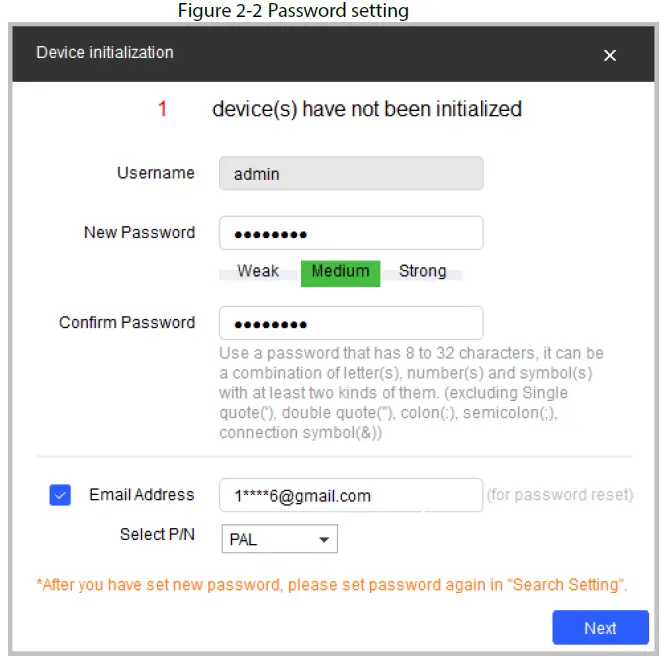Click the dropdown arrow beside PAL
Viewport: 667px width, 657px height.
tap(324, 540)
